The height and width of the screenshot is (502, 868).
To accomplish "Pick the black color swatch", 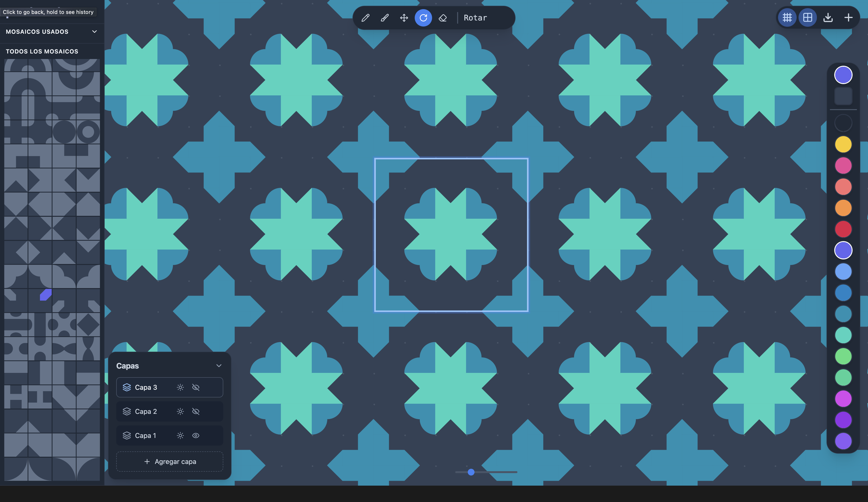I will pyautogui.click(x=843, y=123).
